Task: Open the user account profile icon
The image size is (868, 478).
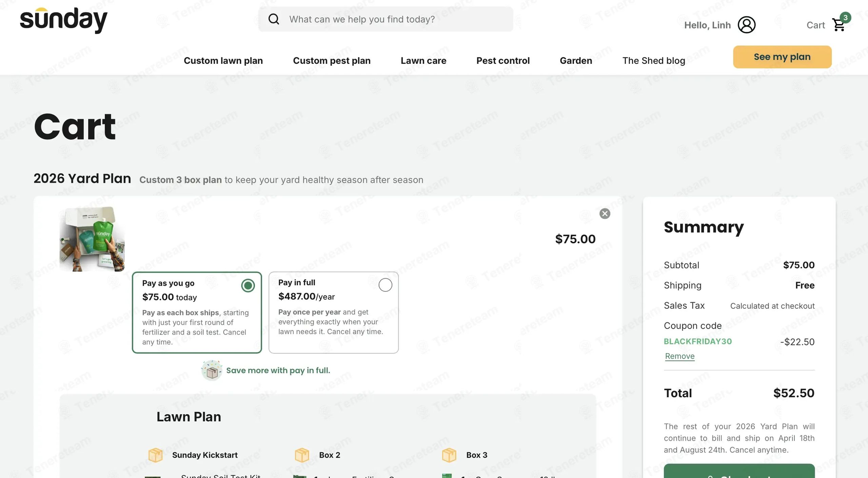Action: click(747, 25)
